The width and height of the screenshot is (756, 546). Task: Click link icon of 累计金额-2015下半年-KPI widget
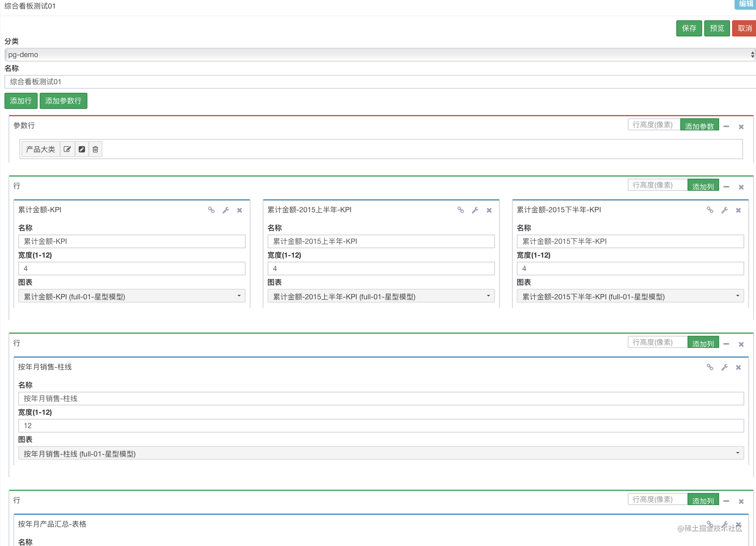tap(710, 210)
